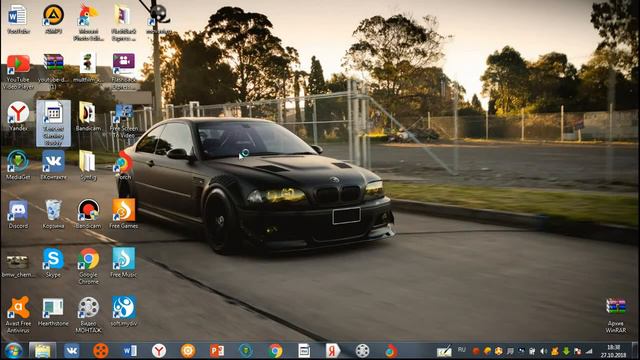Select the multfilm image file on desktop
The image size is (640, 360).
click(88, 68)
